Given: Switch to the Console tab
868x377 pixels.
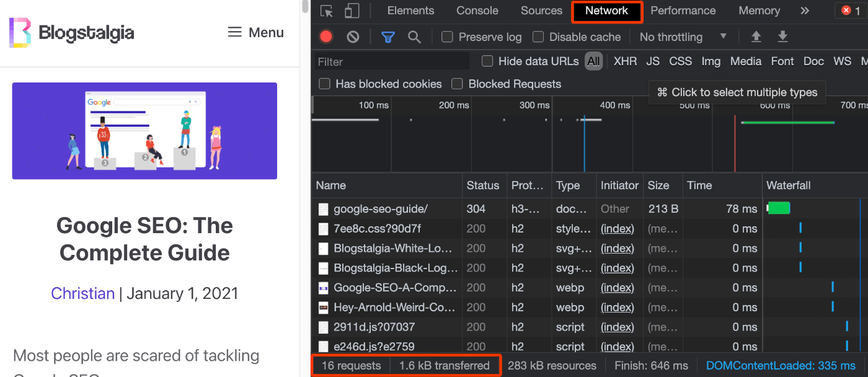Looking at the screenshot, I should (x=477, y=11).
